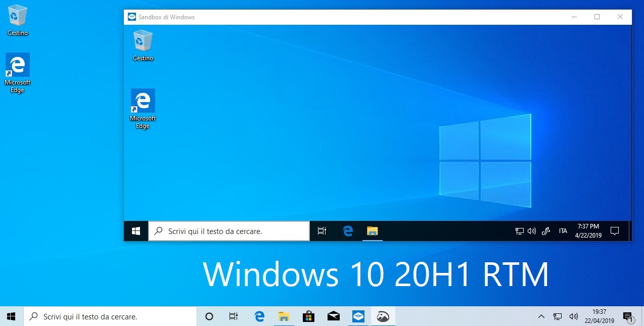
Task: Open the image app on host taskbar
Action: coord(383,316)
